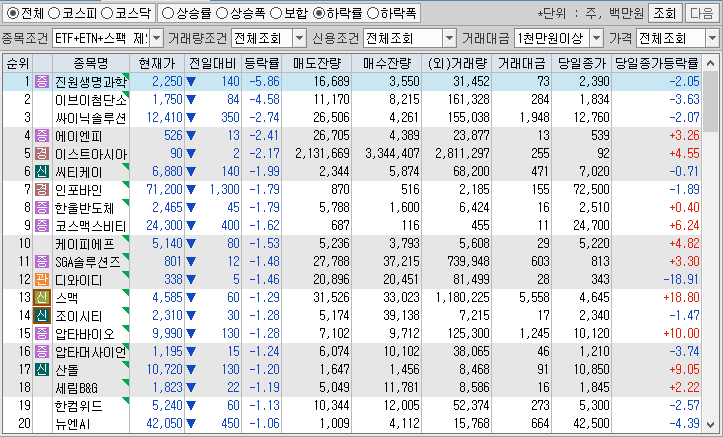
Task: Click the (외)거래량 column header
Action: 457,64
